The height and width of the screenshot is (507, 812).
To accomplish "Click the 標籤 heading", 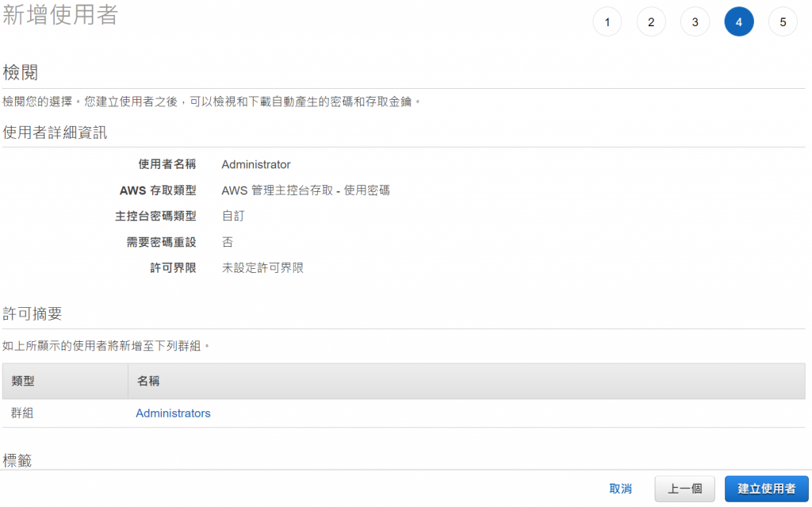I will click(x=17, y=460).
